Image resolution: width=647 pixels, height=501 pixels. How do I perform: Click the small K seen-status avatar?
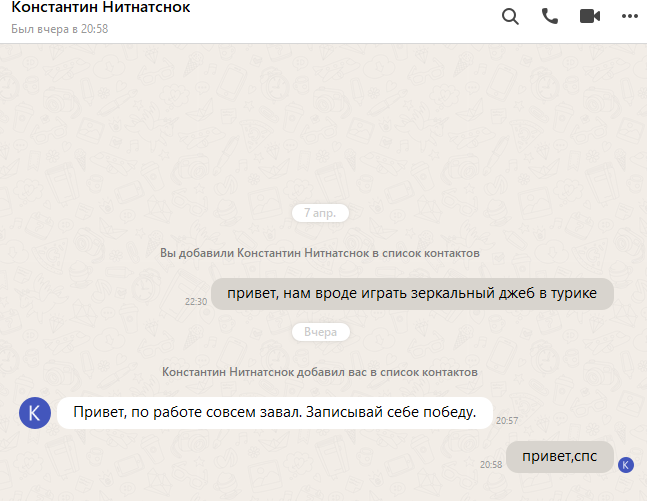point(626,465)
